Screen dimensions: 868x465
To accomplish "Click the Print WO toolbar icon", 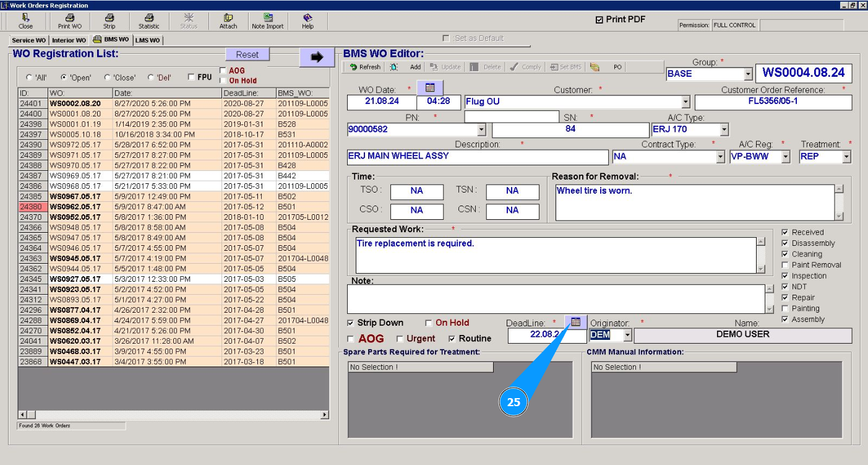I will point(69,21).
